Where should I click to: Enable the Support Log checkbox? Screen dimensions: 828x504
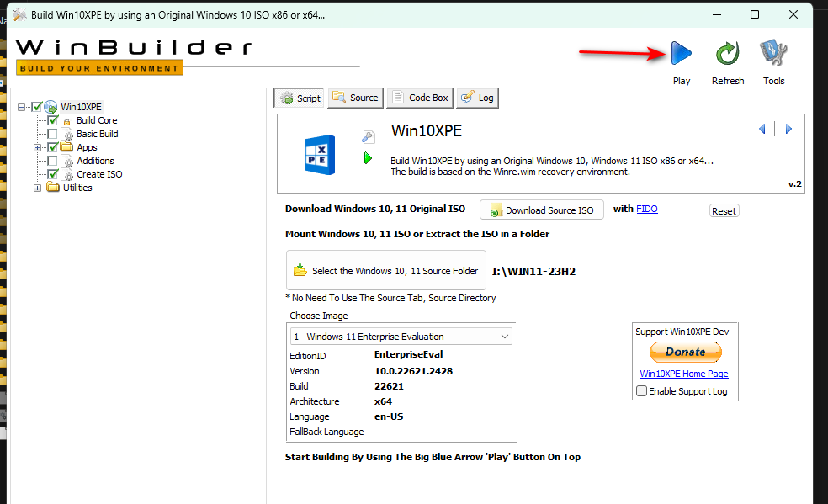[641, 391]
